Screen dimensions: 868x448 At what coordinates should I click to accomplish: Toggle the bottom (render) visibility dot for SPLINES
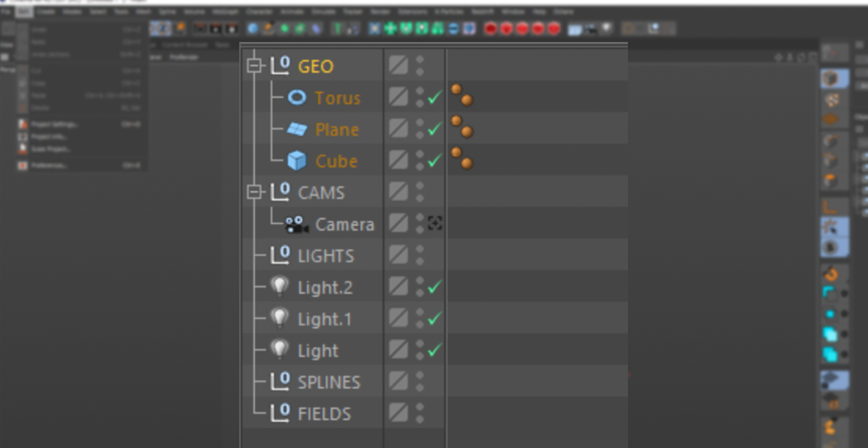(x=419, y=387)
